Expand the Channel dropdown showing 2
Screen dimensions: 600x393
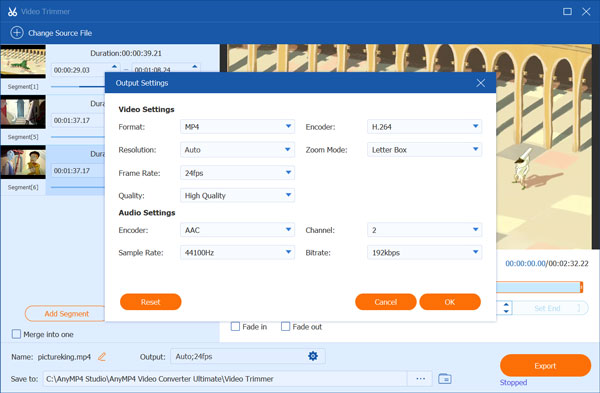click(x=424, y=230)
